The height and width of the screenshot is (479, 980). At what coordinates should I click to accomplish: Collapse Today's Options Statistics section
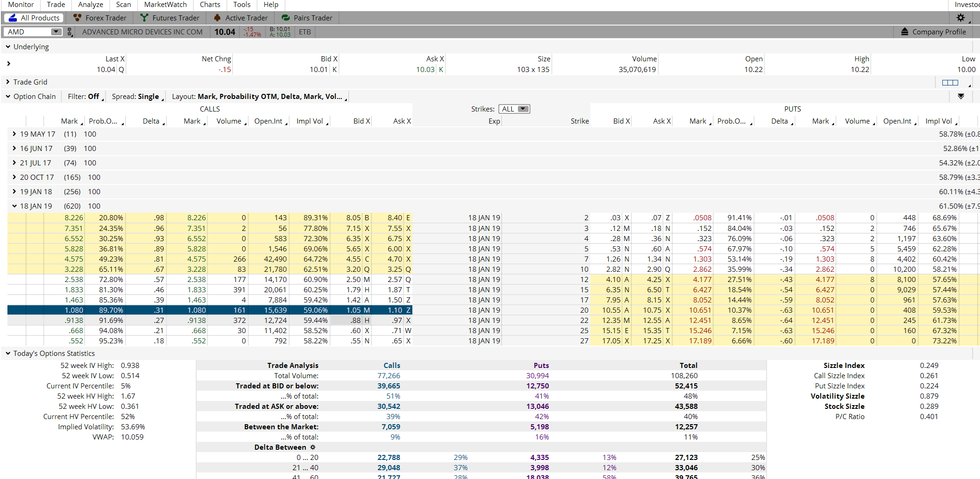[8, 354]
